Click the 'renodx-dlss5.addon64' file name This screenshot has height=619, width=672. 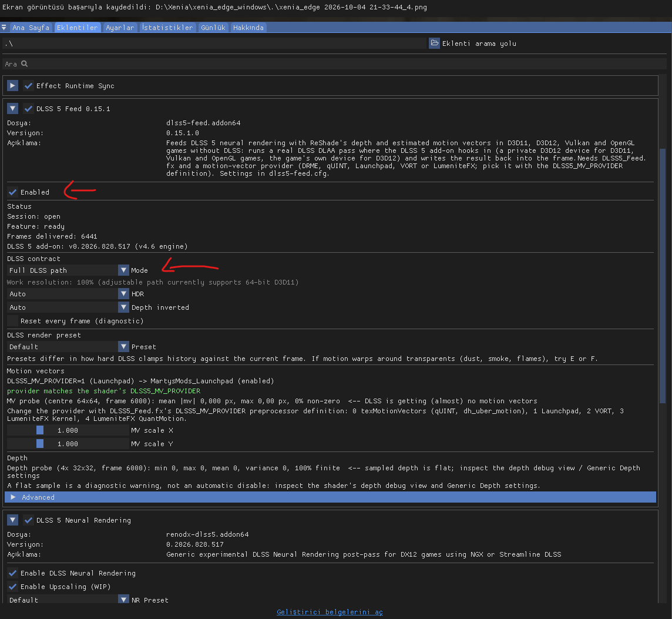click(207, 534)
